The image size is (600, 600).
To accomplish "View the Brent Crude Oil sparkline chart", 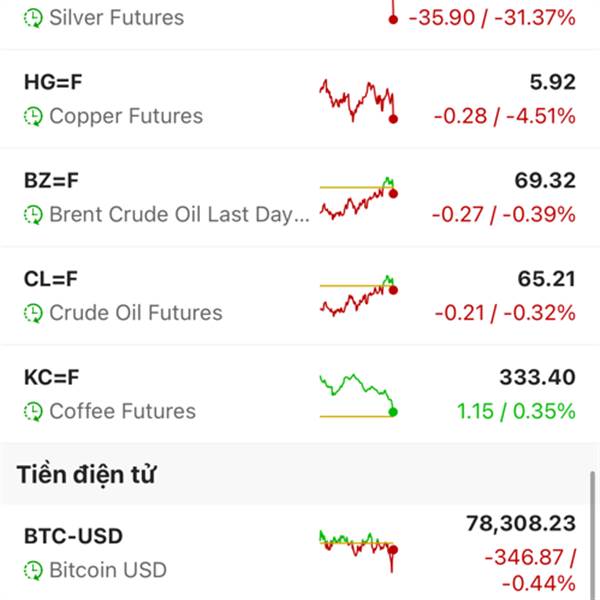I will tap(358, 198).
